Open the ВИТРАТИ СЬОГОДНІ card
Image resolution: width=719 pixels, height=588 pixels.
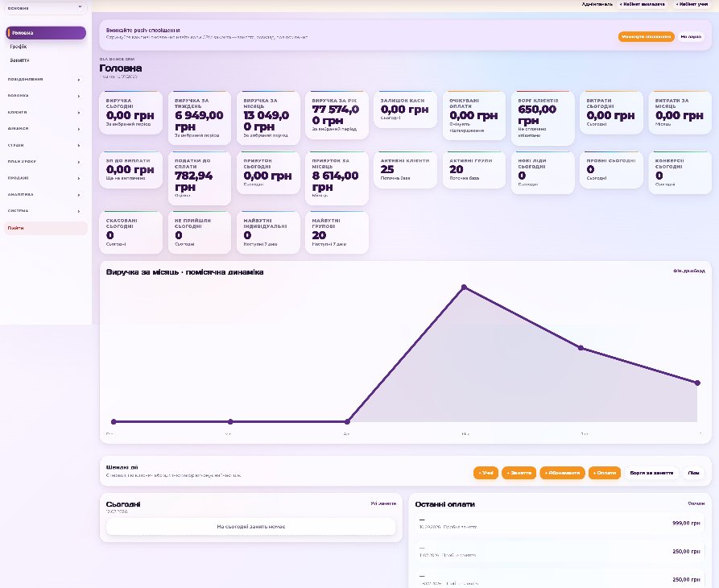coord(611,113)
